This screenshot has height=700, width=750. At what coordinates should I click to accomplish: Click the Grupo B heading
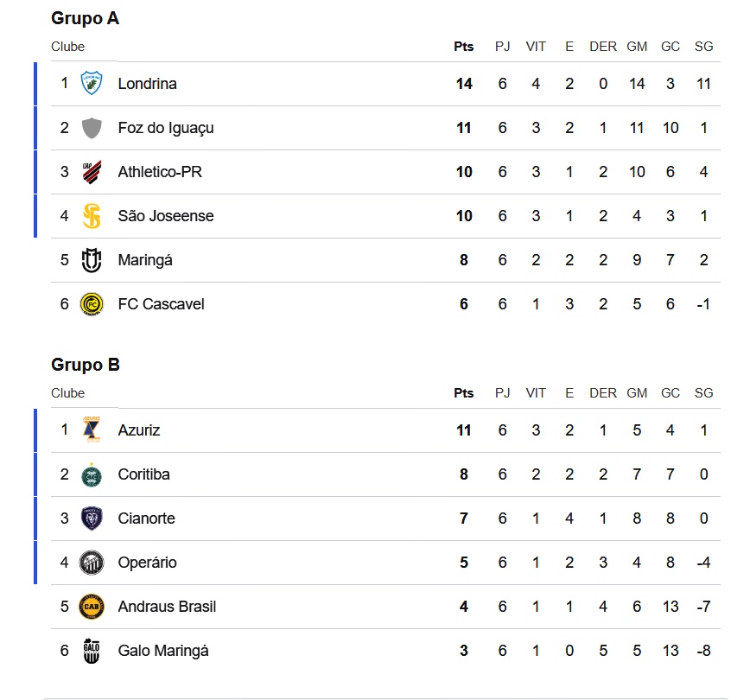point(85,365)
